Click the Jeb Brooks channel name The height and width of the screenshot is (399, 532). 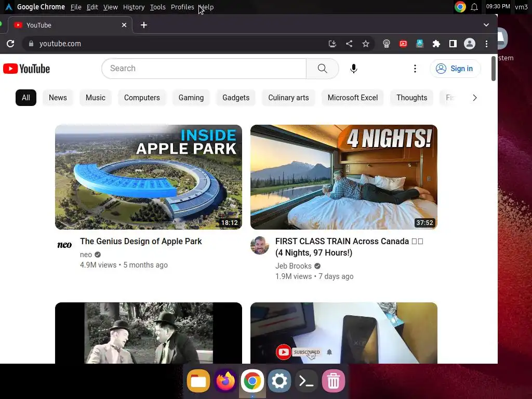tap(293, 266)
